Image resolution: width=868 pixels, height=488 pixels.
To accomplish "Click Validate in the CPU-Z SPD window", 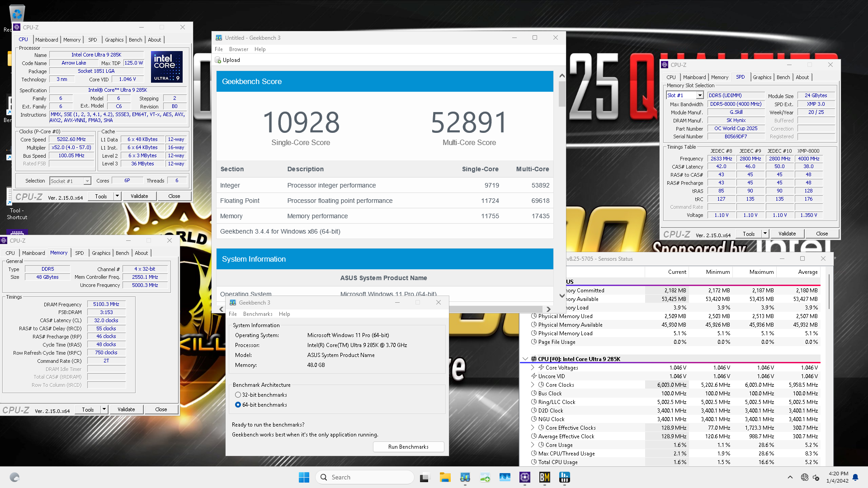I will tap(787, 234).
